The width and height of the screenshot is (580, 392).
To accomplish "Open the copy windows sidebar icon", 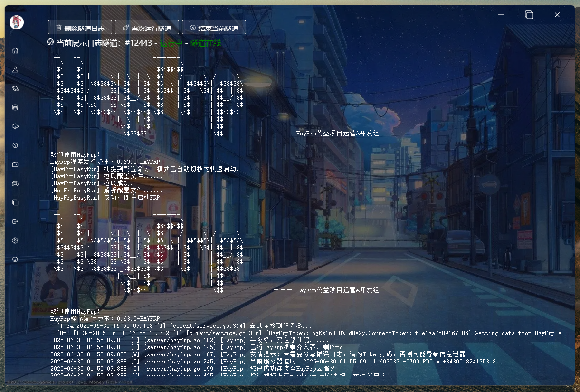I will 15,202.
